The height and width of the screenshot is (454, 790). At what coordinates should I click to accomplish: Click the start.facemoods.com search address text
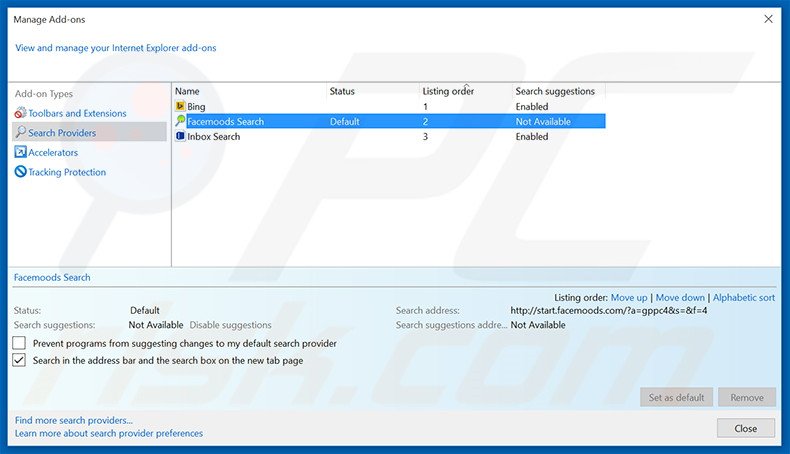[x=609, y=310]
